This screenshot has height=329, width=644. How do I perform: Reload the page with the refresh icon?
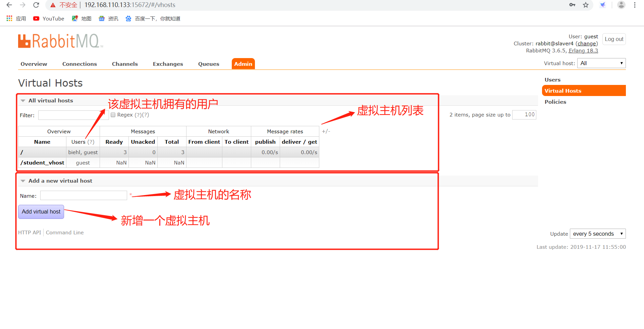tap(36, 5)
